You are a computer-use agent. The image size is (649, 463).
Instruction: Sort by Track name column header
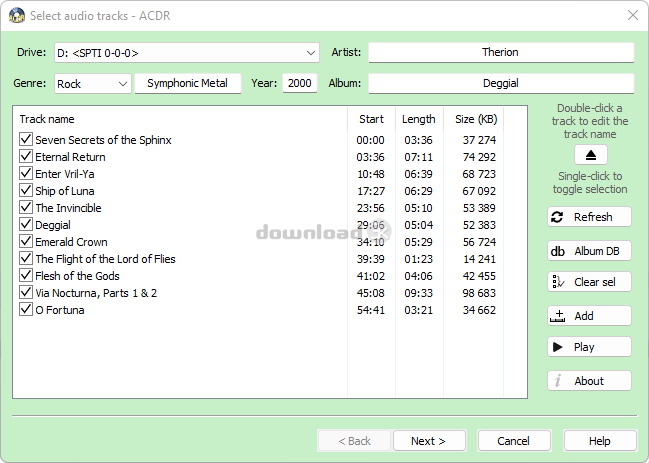(180, 119)
